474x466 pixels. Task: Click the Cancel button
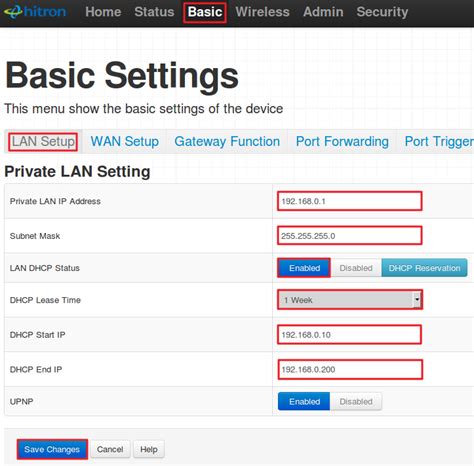(x=110, y=449)
